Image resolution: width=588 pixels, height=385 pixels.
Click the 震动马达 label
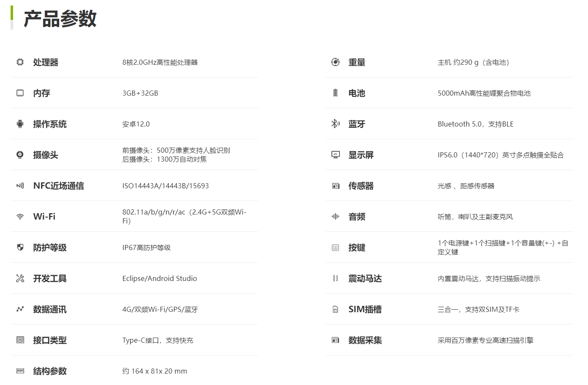pos(365,278)
